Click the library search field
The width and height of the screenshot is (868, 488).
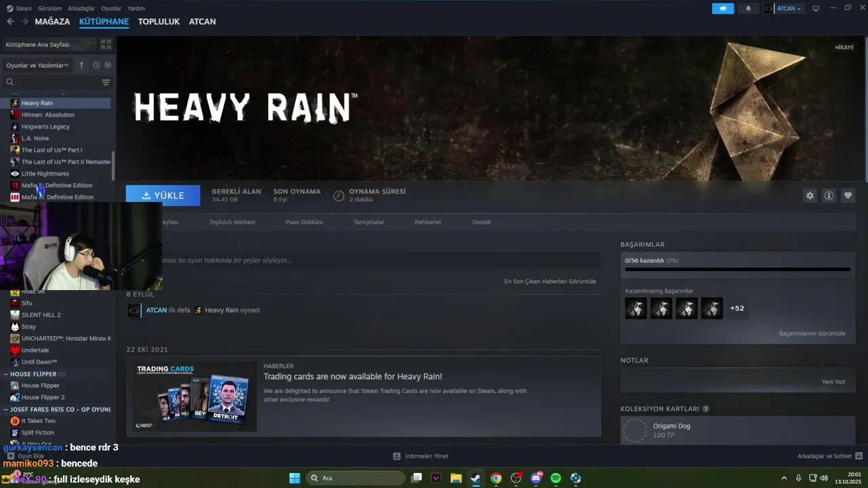52,82
